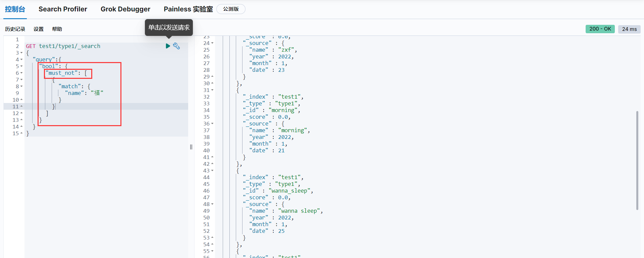Viewport: 644px width, 258px height.
Task: Click the panel resize divider handle
Action: 191,147
